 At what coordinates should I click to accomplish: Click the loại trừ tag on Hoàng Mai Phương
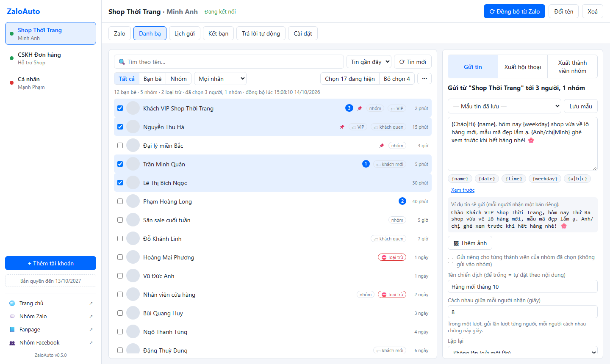(x=392, y=257)
